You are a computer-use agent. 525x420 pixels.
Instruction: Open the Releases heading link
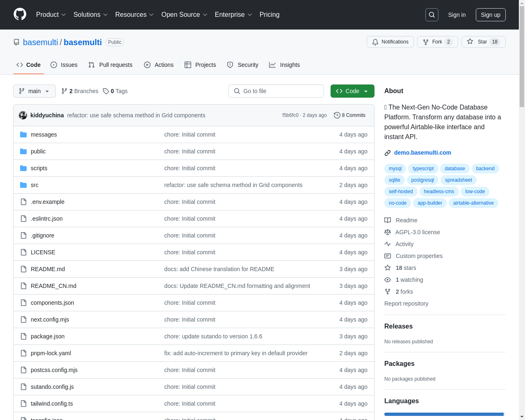[398, 326]
